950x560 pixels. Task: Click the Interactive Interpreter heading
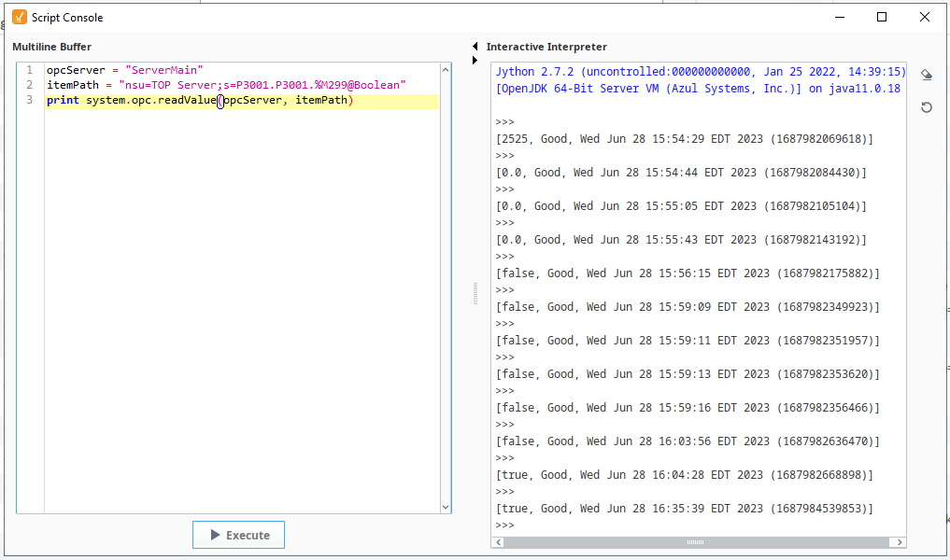point(546,47)
